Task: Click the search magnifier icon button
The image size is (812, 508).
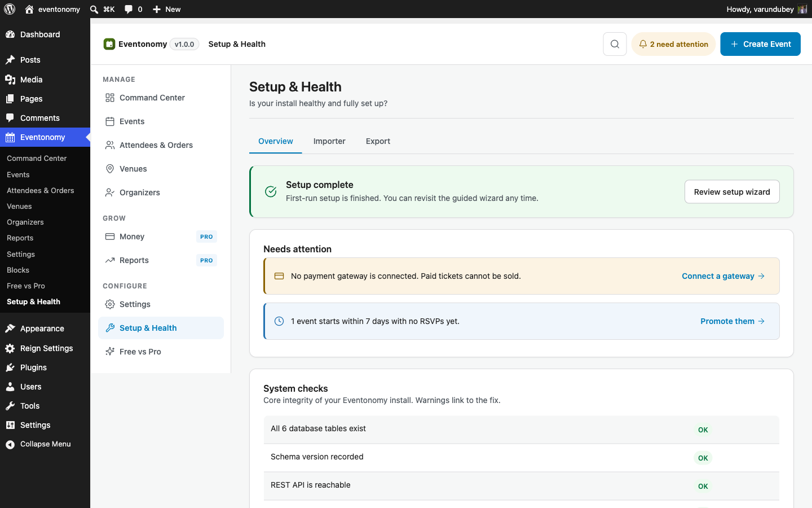Action: click(x=615, y=44)
